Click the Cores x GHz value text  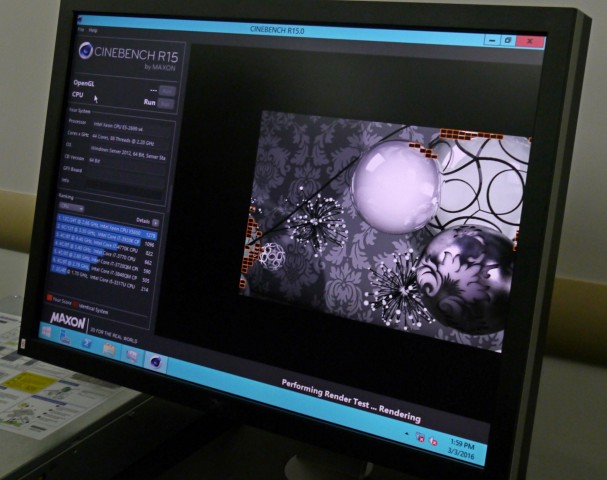pos(123,139)
